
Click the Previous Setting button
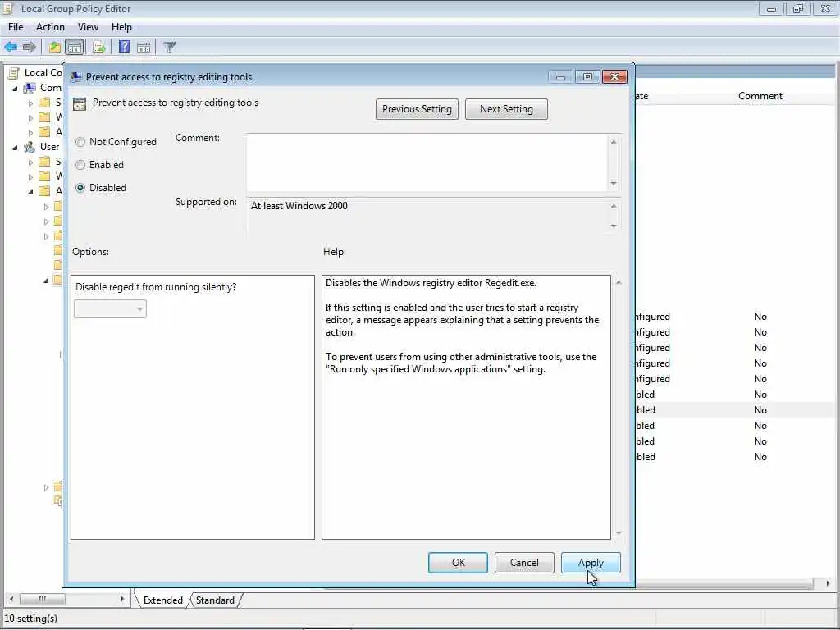[417, 109]
